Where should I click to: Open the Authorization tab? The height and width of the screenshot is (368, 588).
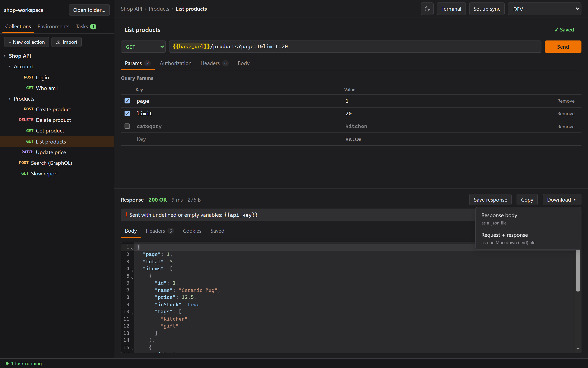point(175,63)
